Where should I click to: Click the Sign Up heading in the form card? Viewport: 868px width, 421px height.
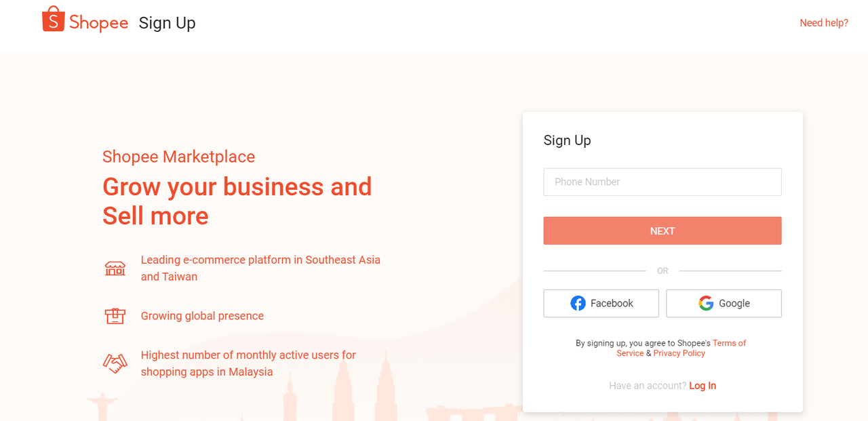(567, 140)
